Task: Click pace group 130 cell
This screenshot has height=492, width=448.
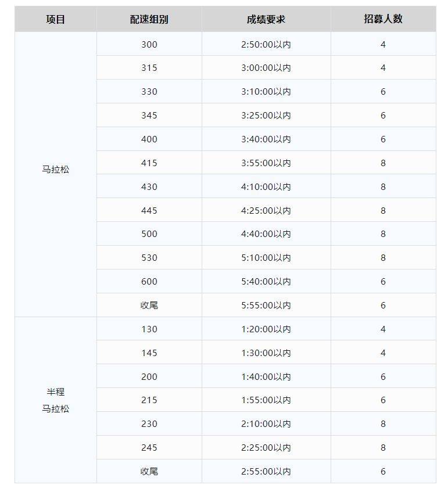Action: coord(149,329)
